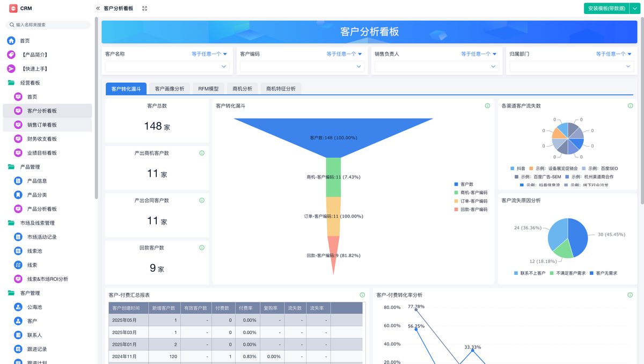Click info icon on 客户-付费汇总报表
This screenshot has width=644, height=364.
[362, 295]
